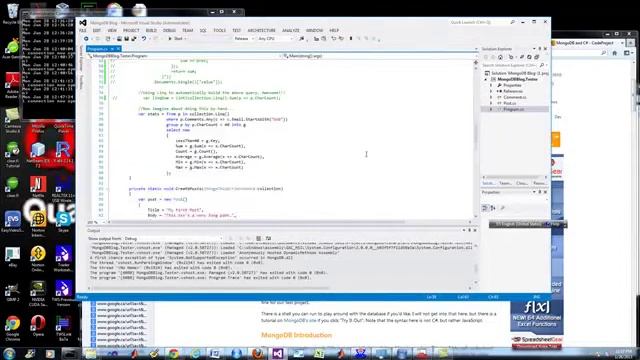Expand the Properties node in Solution Explorer
This screenshot has height=360, width=640.
pos(491,85)
